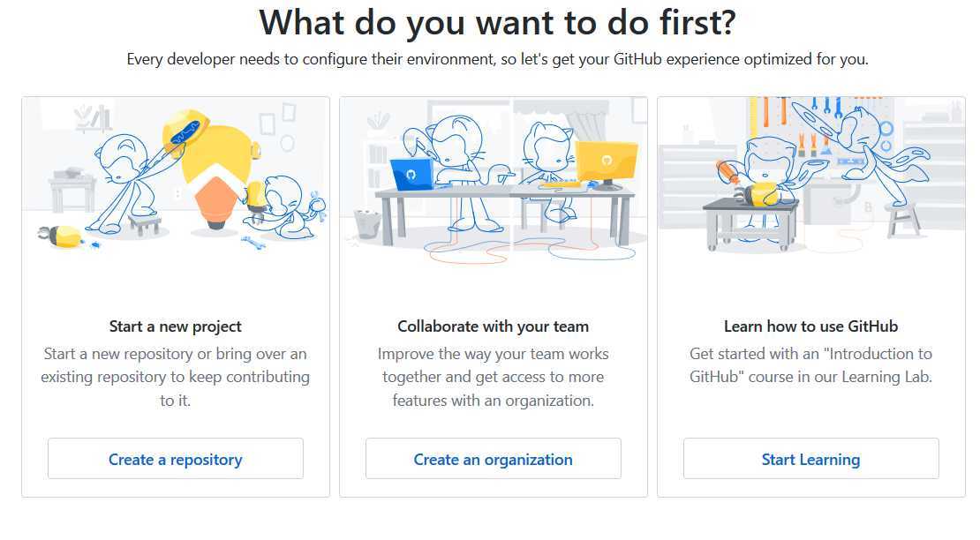Click the organization features description text
Screen dimensions: 980x540
point(494,377)
